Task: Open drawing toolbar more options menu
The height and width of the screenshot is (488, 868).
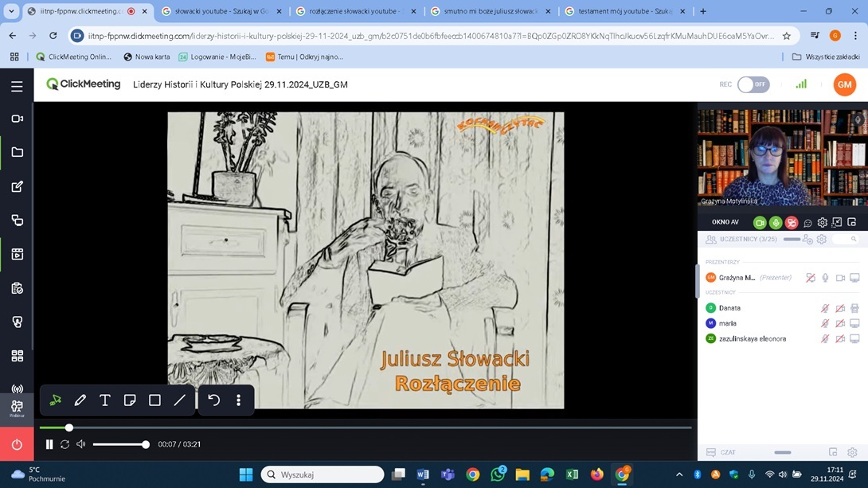Action: [239, 400]
